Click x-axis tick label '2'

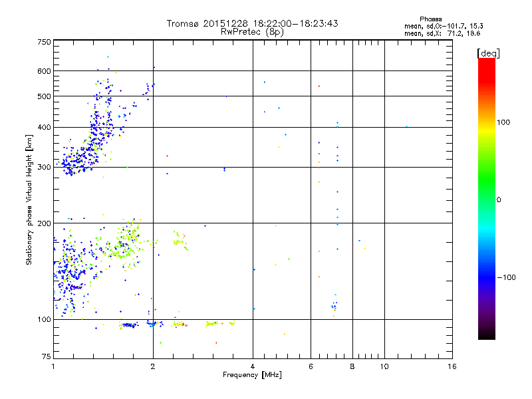point(153,366)
